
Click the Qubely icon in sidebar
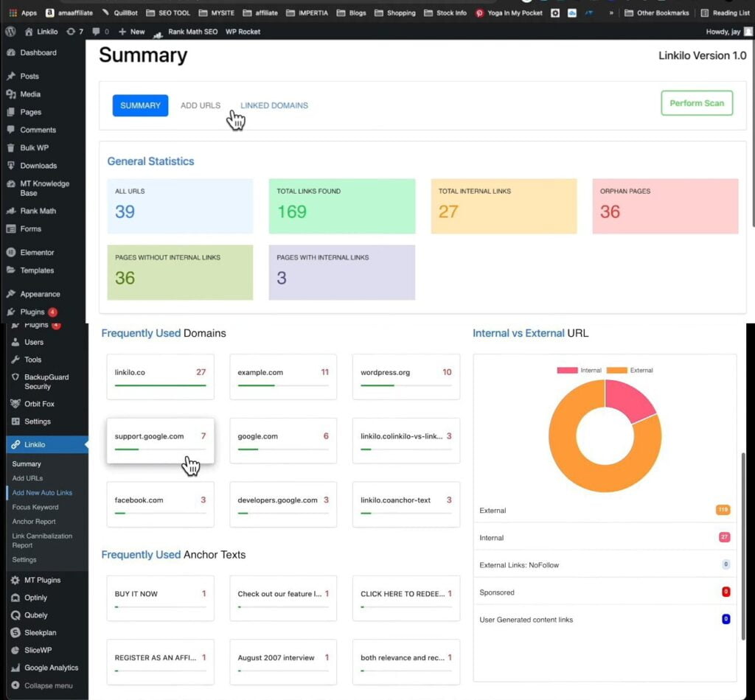pos(15,615)
